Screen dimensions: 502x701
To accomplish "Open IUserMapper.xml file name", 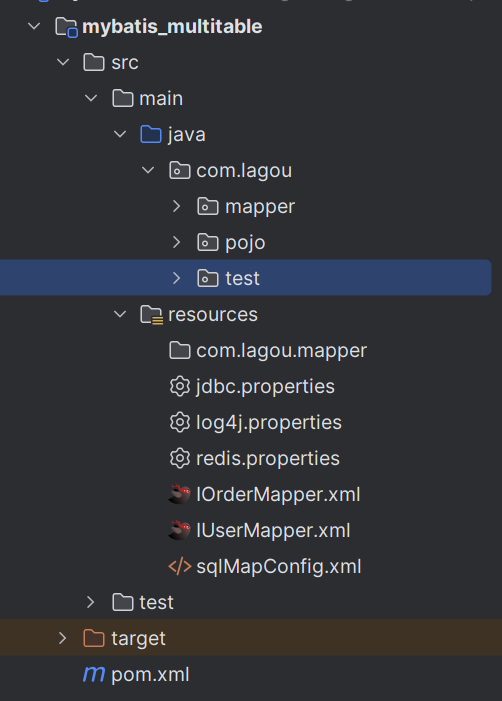I will (x=274, y=531).
